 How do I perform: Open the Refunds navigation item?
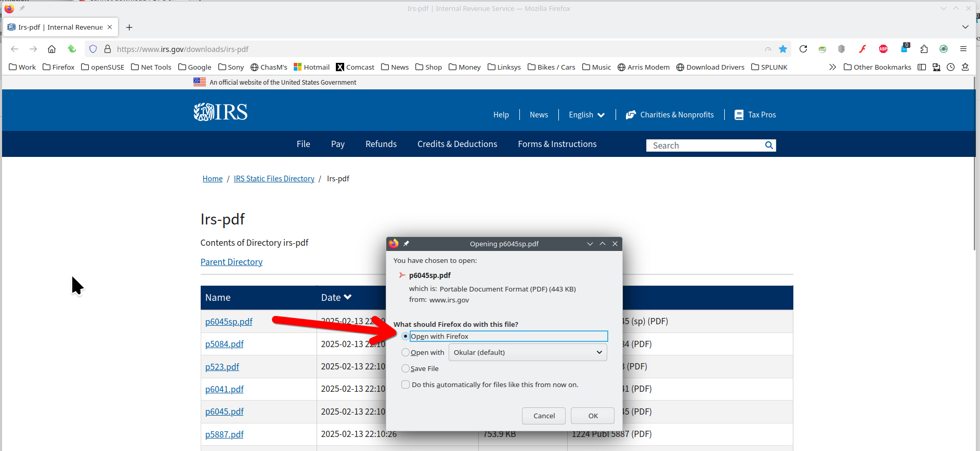(381, 144)
